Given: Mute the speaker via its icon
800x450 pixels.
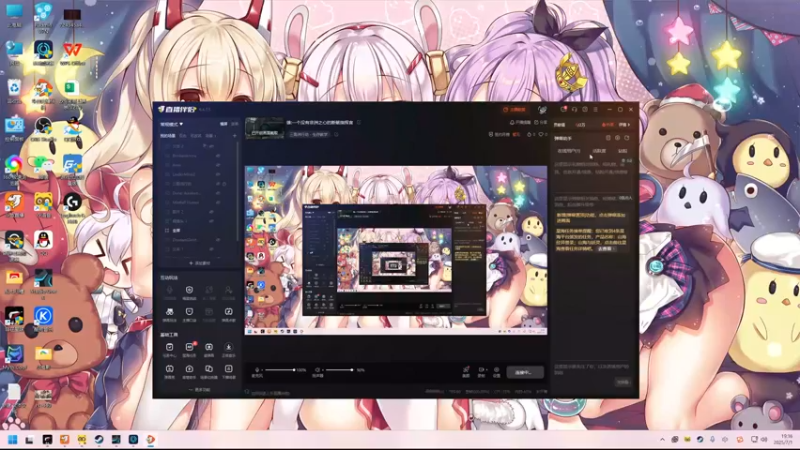Looking at the screenshot, I should 317,369.
